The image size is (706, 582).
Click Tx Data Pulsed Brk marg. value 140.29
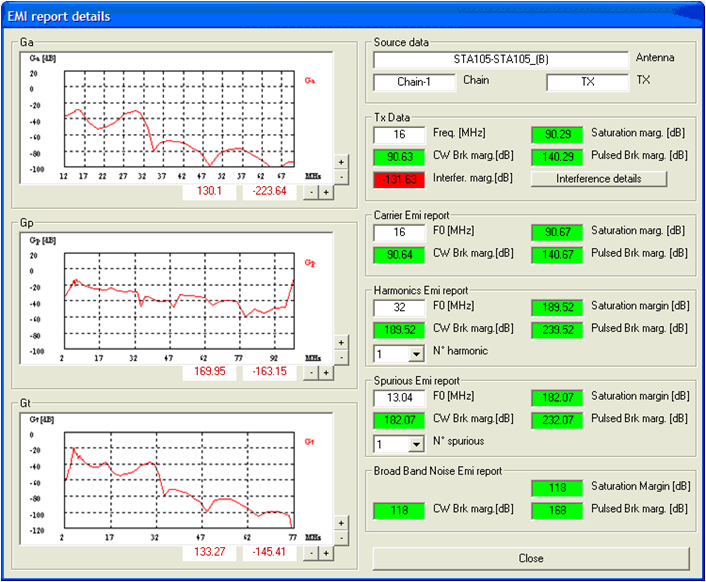[557, 157]
